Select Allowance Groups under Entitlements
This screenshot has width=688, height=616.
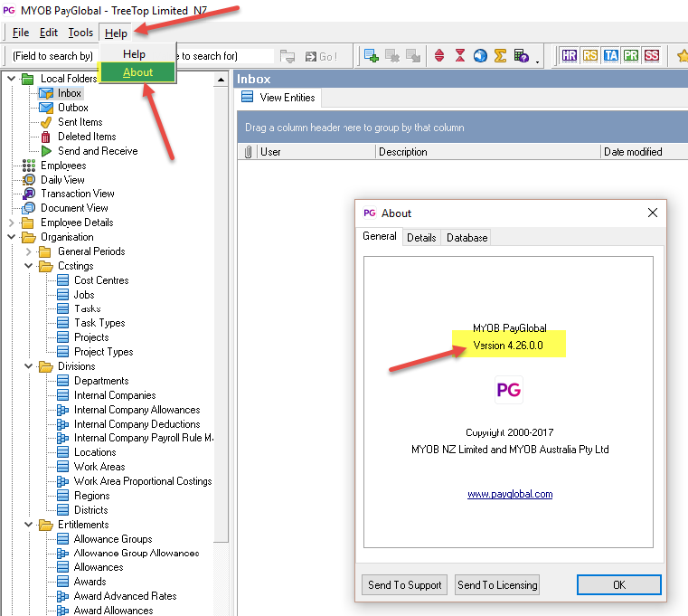point(113,539)
